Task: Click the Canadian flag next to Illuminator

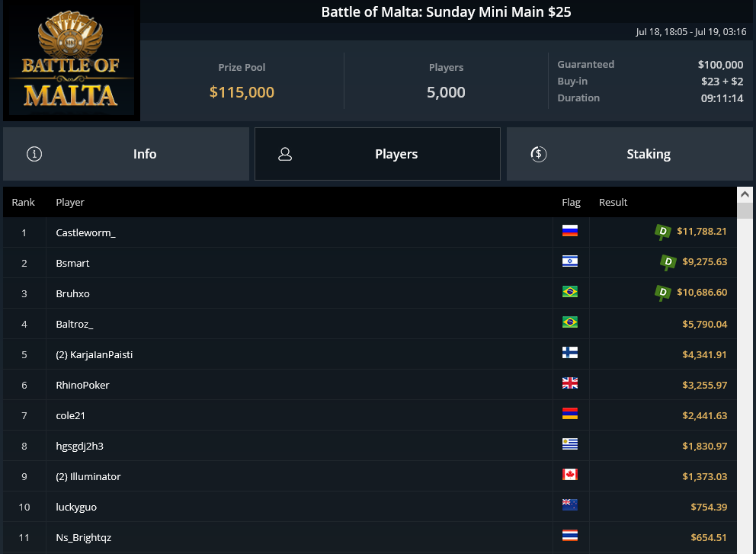Action: [570, 475]
